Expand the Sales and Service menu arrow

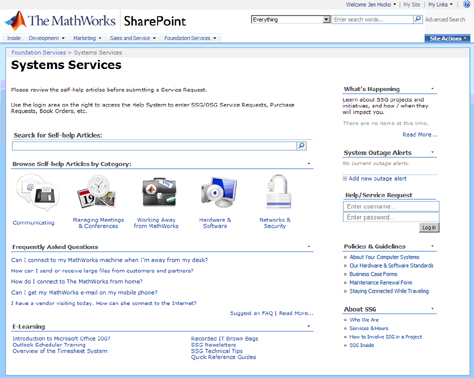(x=154, y=38)
